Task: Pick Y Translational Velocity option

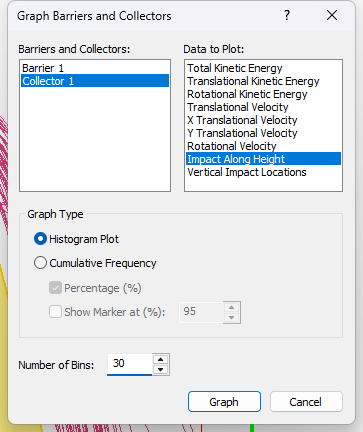Action: pyautogui.click(x=263, y=133)
